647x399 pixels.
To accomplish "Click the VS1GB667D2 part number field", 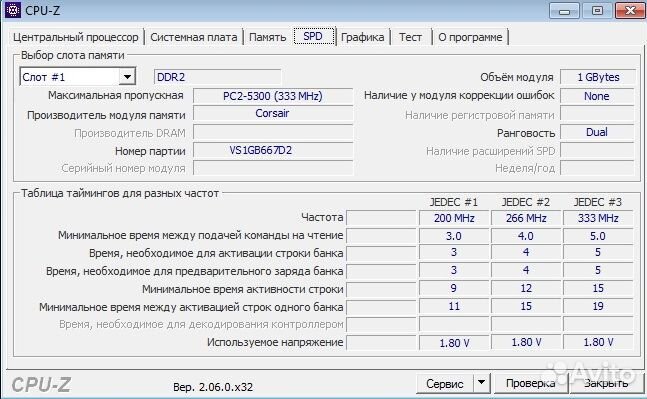I will (273, 150).
